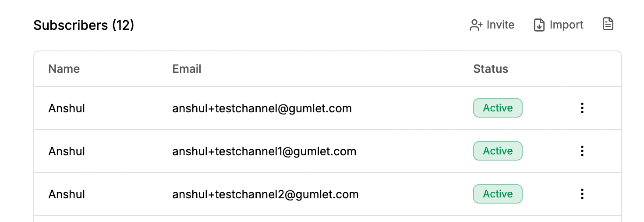Viewport: 644px width, 222px height.
Task: Click the Import text label
Action: (566, 25)
